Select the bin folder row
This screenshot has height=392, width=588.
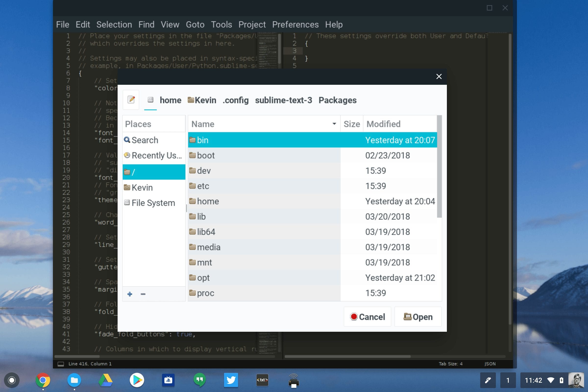313,140
